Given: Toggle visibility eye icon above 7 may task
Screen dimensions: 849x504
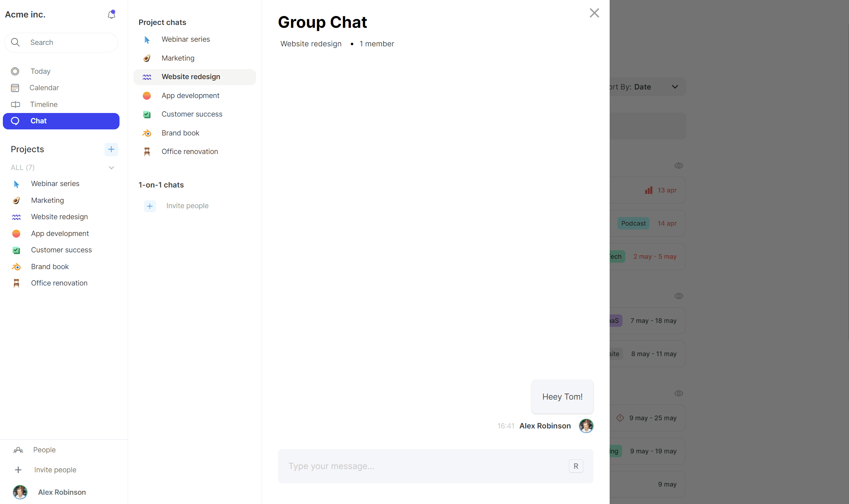Looking at the screenshot, I should (x=678, y=296).
